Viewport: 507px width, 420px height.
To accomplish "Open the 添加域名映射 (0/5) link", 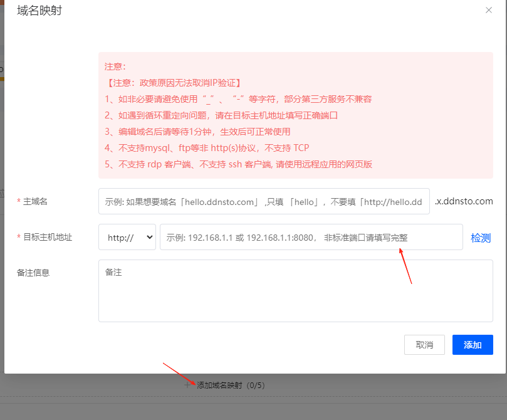I will pos(231,385).
